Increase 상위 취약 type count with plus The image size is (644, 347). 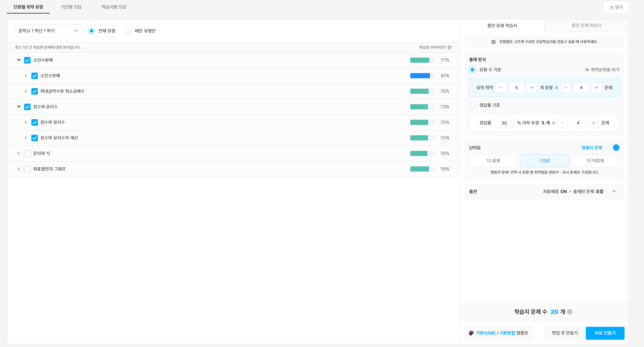pos(532,88)
